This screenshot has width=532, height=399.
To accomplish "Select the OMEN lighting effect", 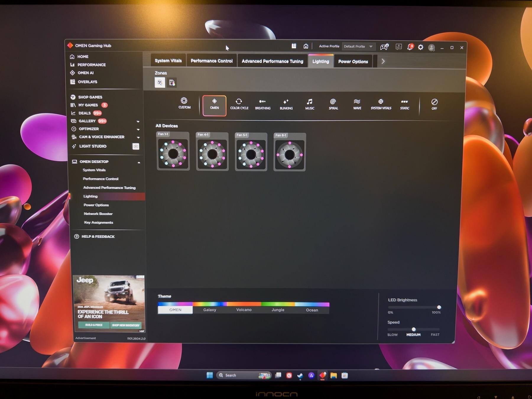I will [215, 106].
